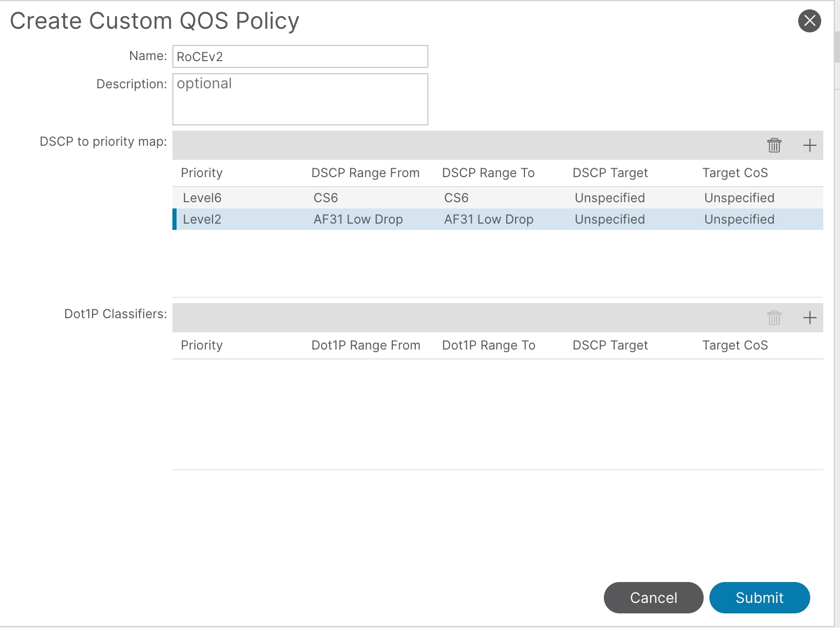This screenshot has width=840, height=628.
Task: Click the optional Description text area
Action: click(299, 98)
